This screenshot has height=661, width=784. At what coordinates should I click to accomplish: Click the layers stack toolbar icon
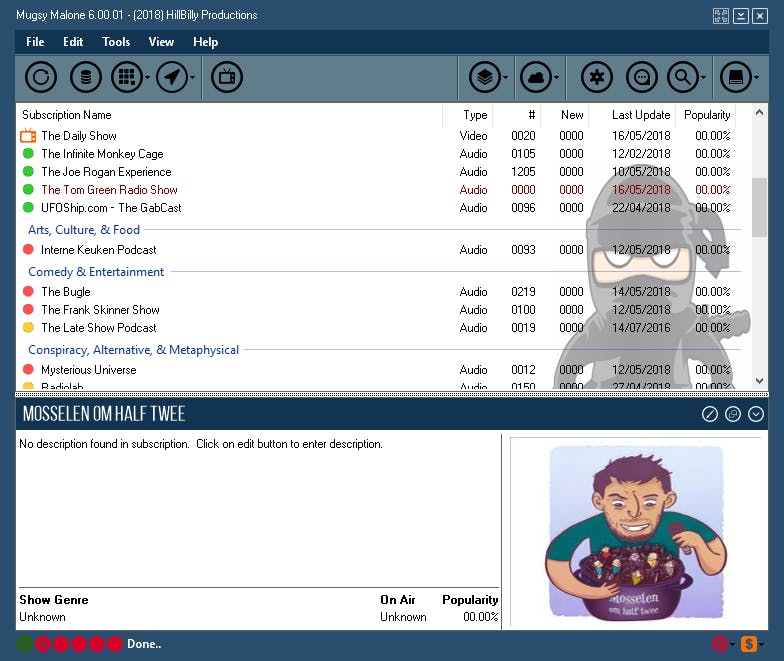484,77
